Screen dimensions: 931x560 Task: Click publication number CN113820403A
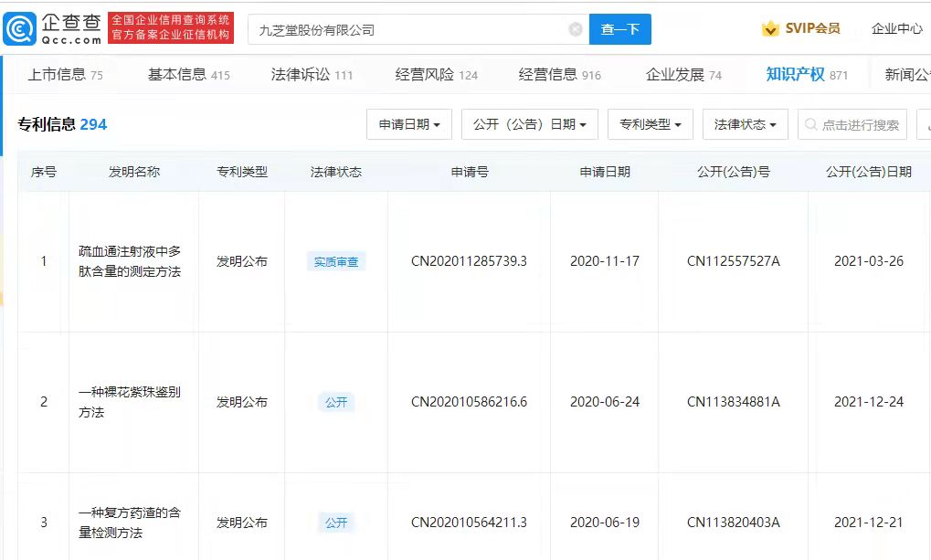(x=734, y=523)
